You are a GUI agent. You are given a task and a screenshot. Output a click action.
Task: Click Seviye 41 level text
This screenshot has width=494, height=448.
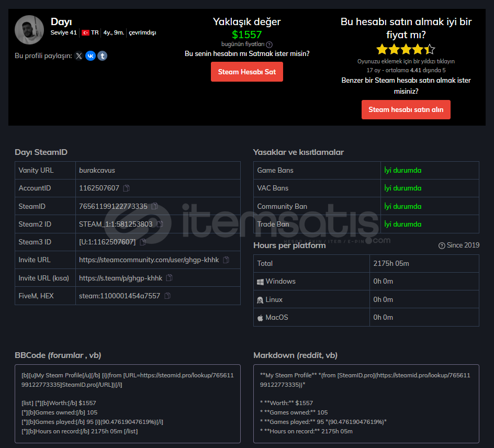64,32
